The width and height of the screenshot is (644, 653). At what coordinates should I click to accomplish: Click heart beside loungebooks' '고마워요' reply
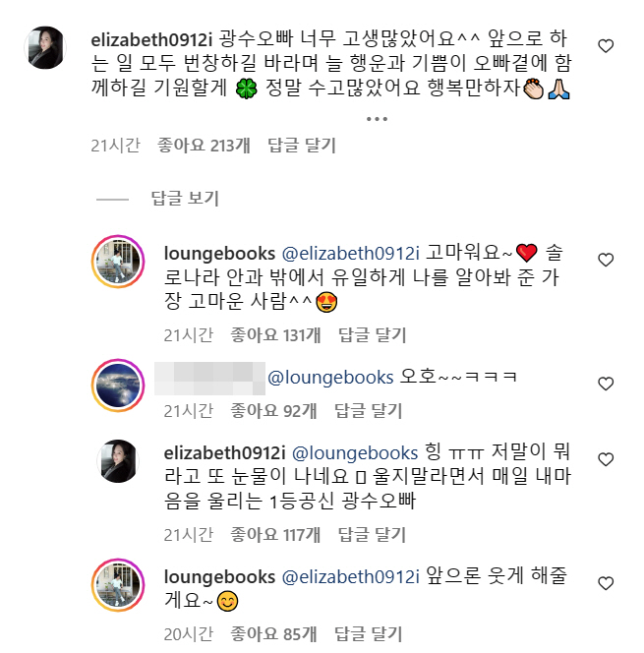click(x=607, y=260)
